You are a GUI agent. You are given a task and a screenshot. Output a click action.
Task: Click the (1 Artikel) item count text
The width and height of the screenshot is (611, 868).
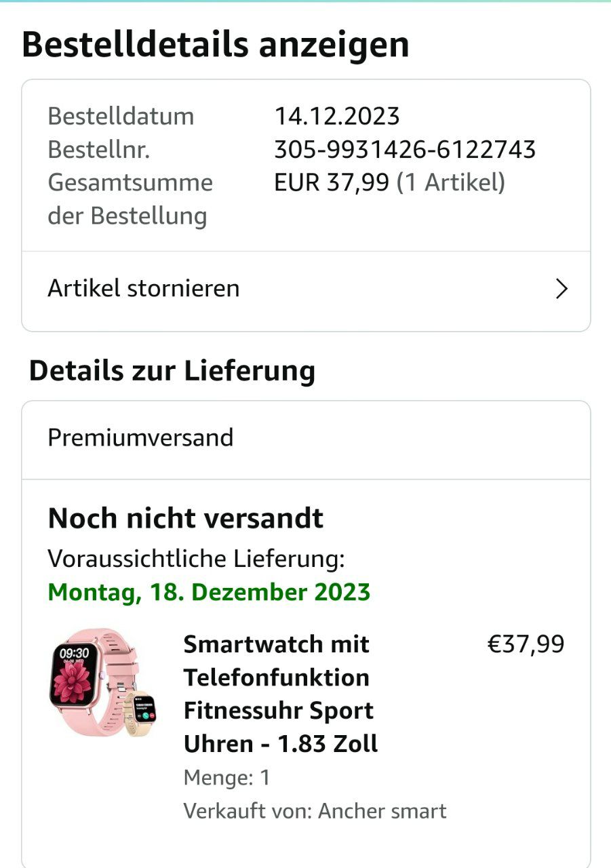coord(451,182)
